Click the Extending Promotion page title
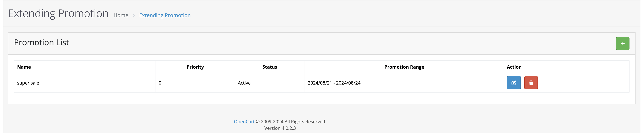This screenshot has width=644, height=133. (x=58, y=13)
